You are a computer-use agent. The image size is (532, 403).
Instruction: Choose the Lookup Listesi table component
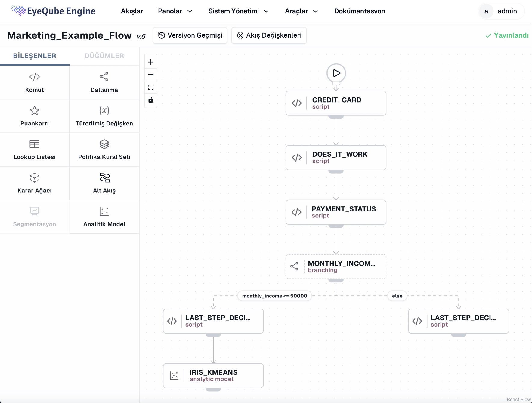tap(35, 149)
